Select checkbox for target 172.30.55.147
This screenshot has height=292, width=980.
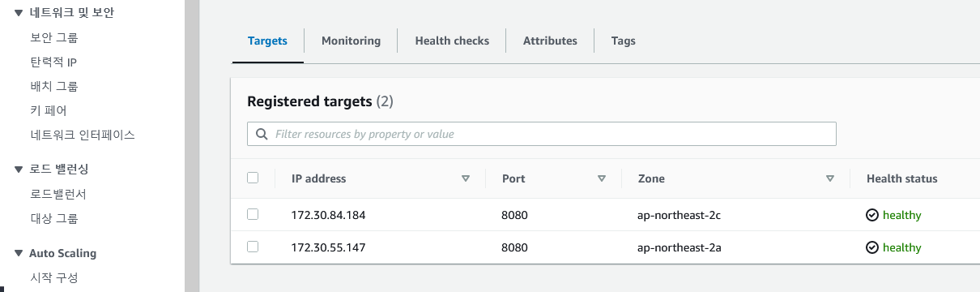[x=253, y=247]
